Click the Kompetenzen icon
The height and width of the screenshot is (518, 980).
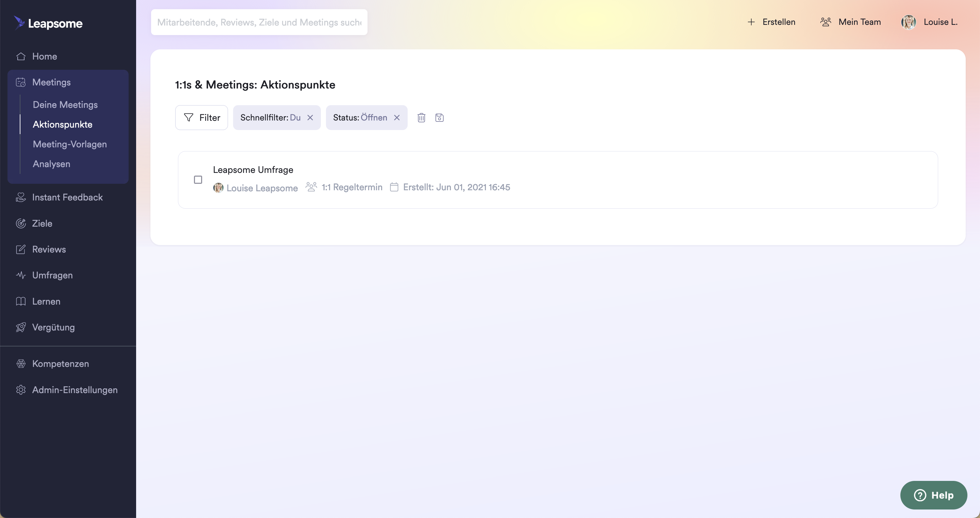coord(21,363)
